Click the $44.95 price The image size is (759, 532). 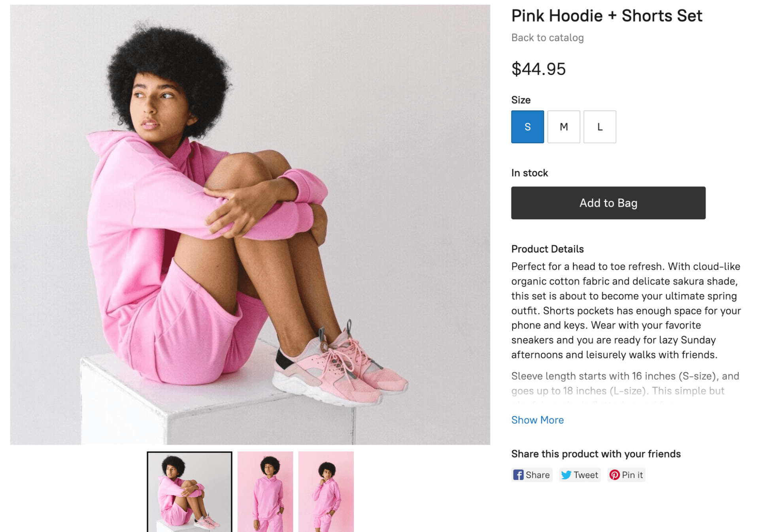point(538,69)
